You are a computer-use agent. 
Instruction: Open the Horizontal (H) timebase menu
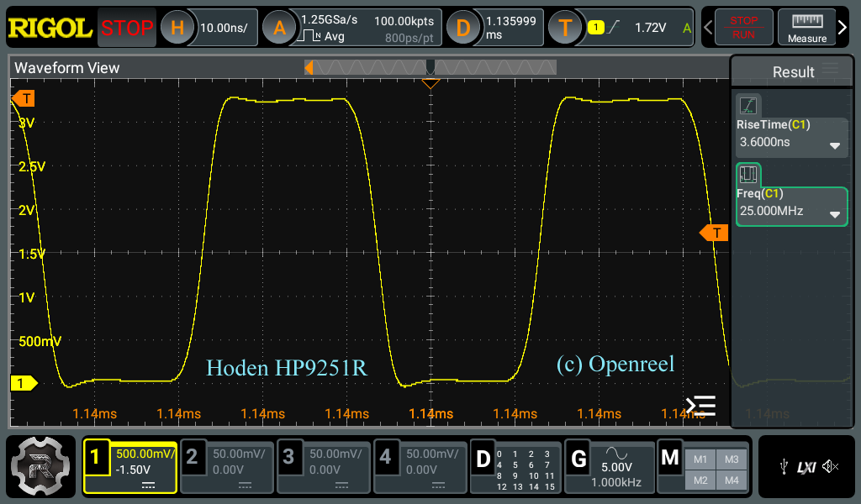177,28
